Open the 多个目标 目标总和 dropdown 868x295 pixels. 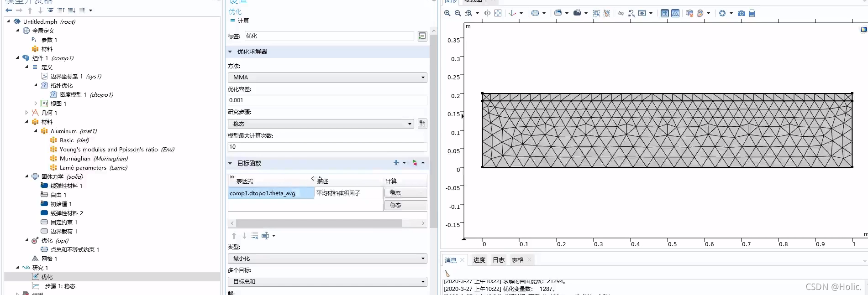point(327,282)
